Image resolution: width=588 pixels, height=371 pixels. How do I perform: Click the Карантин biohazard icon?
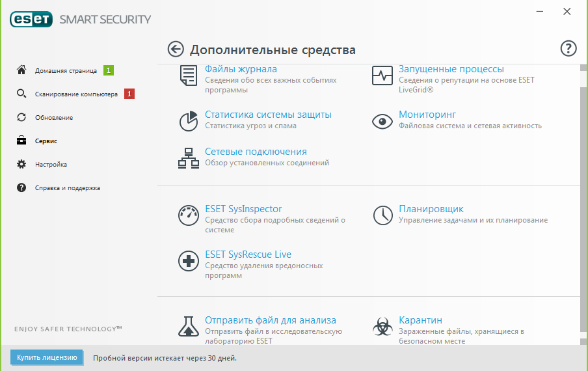[x=382, y=326]
